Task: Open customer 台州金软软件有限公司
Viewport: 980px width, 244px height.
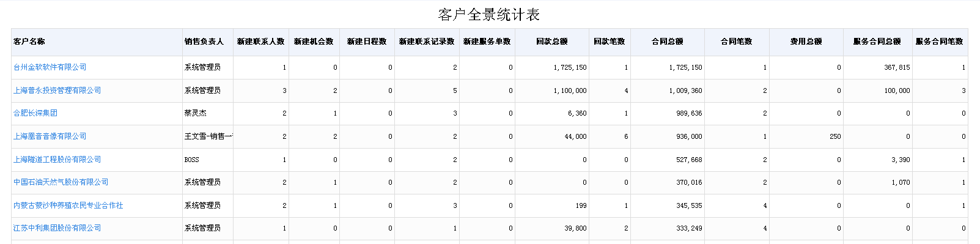Action: [50, 67]
